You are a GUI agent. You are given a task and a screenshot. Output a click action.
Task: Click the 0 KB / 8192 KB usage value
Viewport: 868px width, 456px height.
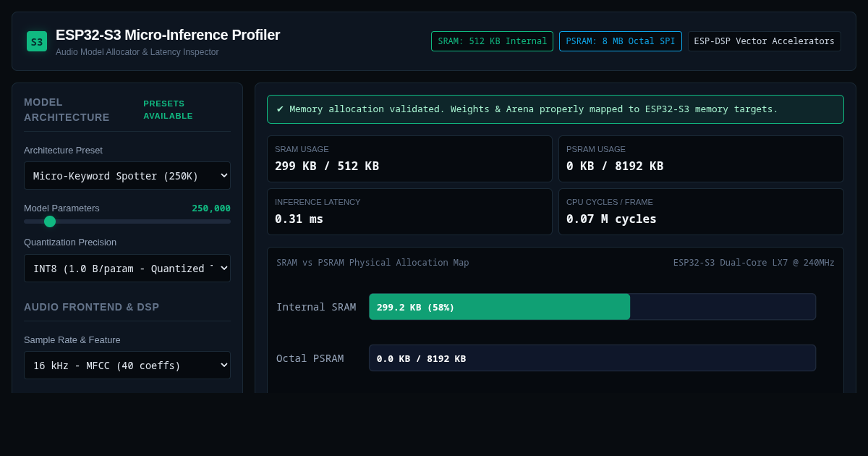(615, 166)
